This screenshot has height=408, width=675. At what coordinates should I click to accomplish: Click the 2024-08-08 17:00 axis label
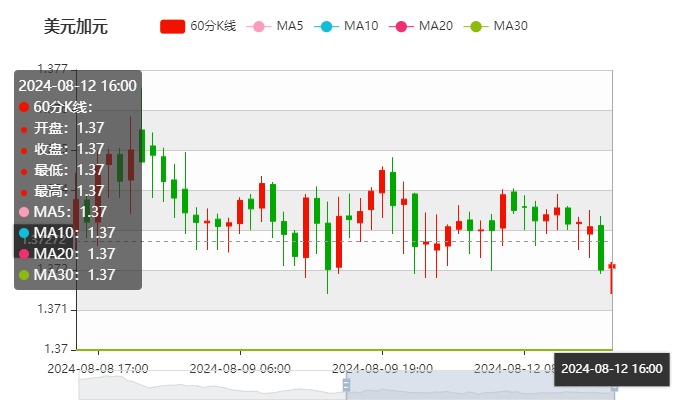click(98, 369)
